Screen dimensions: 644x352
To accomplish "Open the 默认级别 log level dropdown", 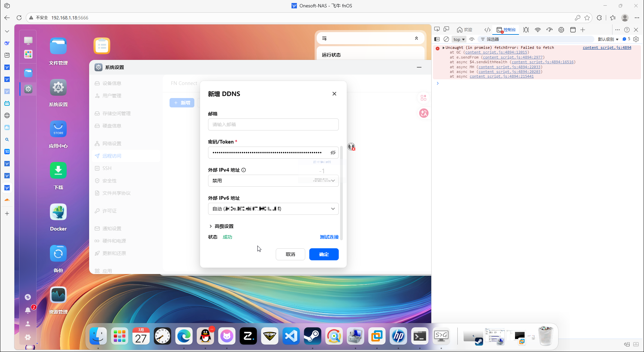I will tap(608, 39).
